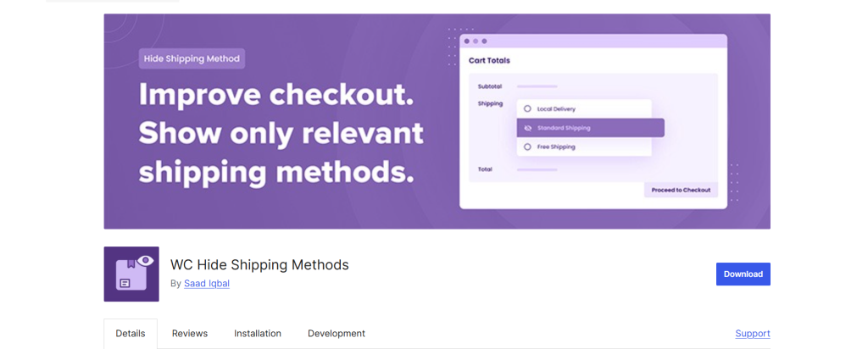
Task: Click the WC Hide Shipping Methods title
Action: pyautogui.click(x=259, y=265)
